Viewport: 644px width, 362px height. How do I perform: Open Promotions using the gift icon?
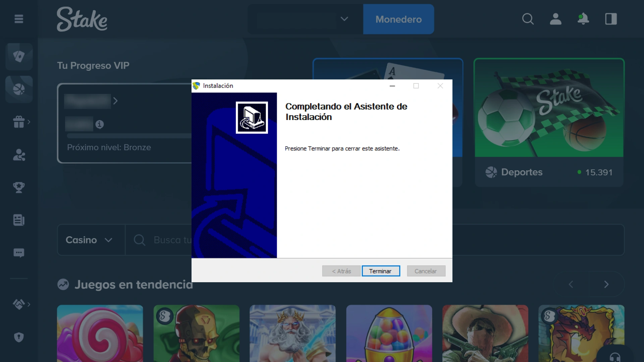pyautogui.click(x=19, y=122)
